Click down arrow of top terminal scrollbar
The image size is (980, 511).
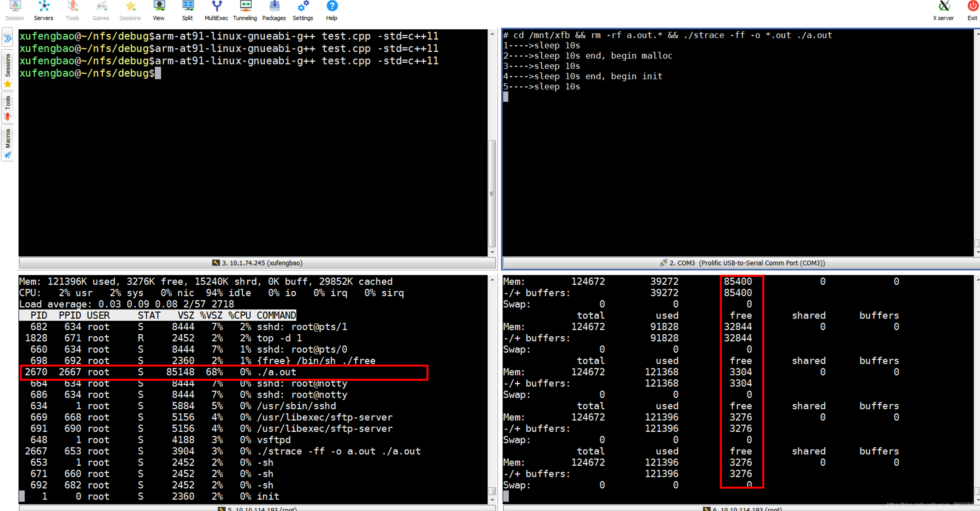pyautogui.click(x=492, y=500)
